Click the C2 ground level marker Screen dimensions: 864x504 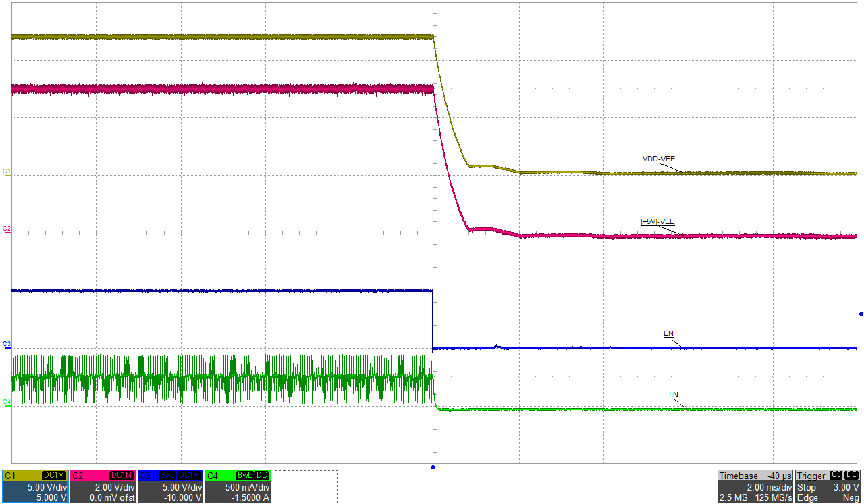pyautogui.click(x=7, y=229)
